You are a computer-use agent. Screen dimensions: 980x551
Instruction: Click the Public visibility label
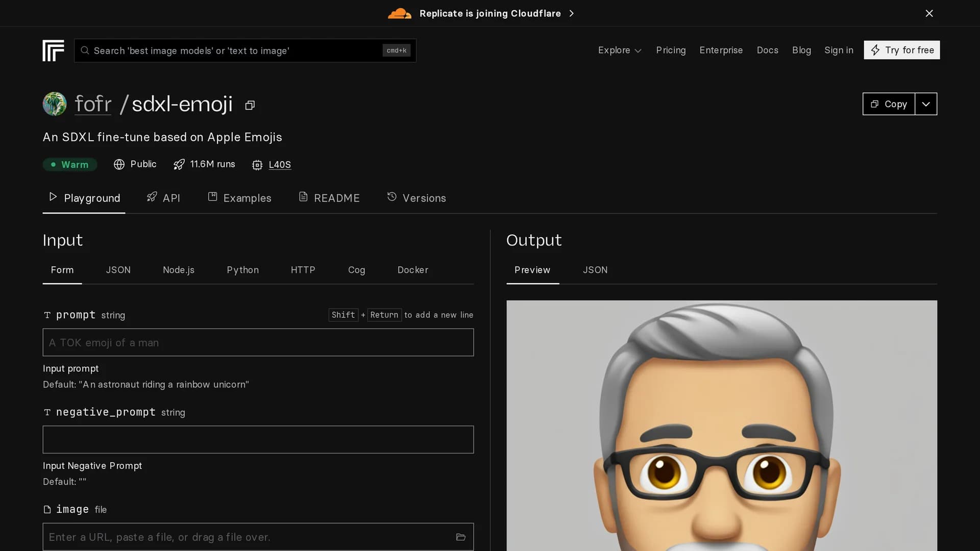[x=143, y=164]
